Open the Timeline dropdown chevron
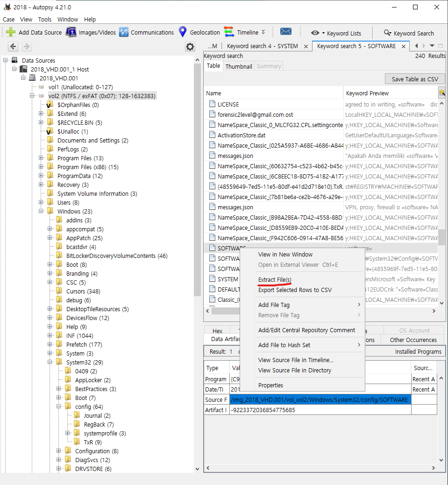The image size is (448, 485). [263, 32]
